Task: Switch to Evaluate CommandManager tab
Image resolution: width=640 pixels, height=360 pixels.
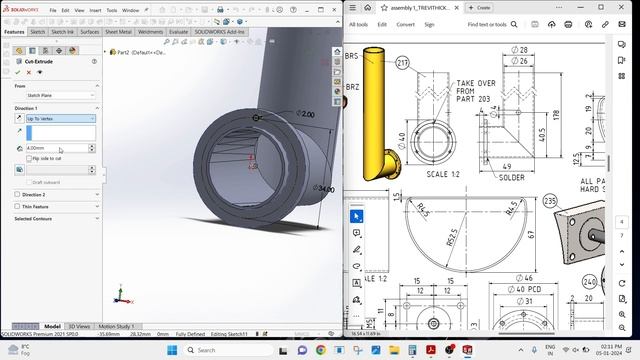Action: [x=178, y=32]
